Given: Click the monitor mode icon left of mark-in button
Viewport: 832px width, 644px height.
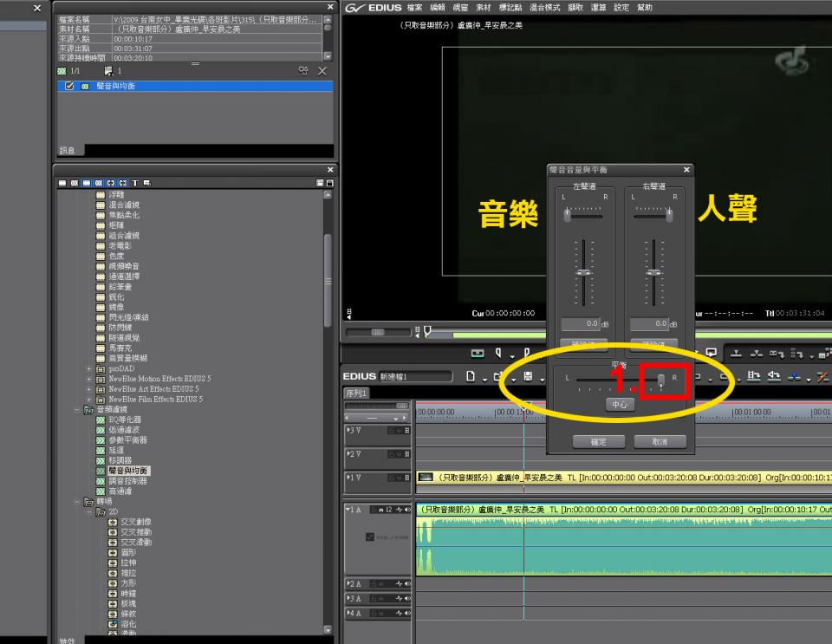Looking at the screenshot, I should [x=478, y=353].
